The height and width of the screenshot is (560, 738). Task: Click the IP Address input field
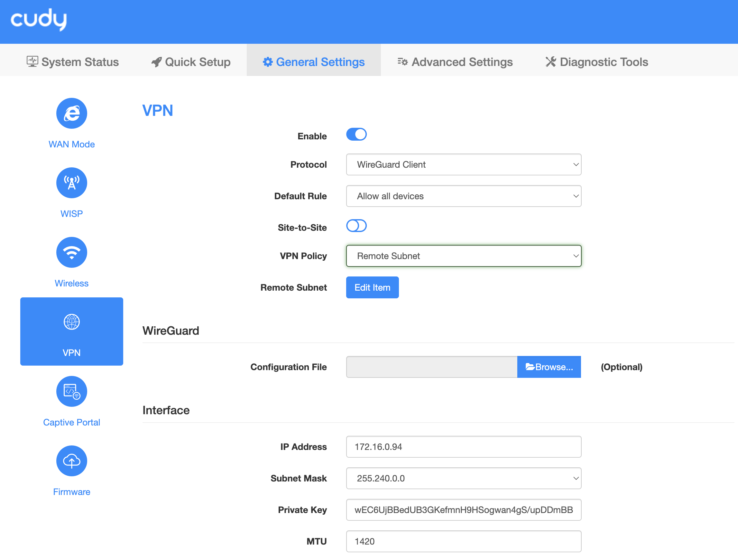[463, 447]
